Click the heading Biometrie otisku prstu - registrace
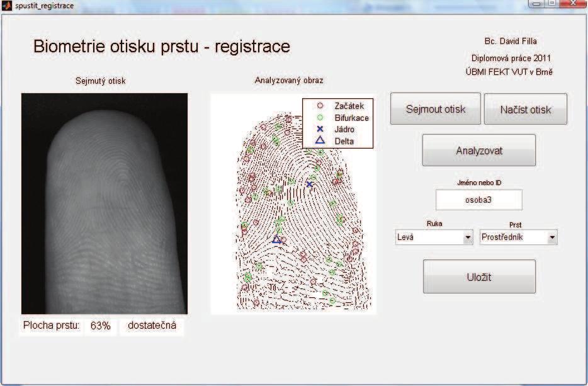 [162, 47]
